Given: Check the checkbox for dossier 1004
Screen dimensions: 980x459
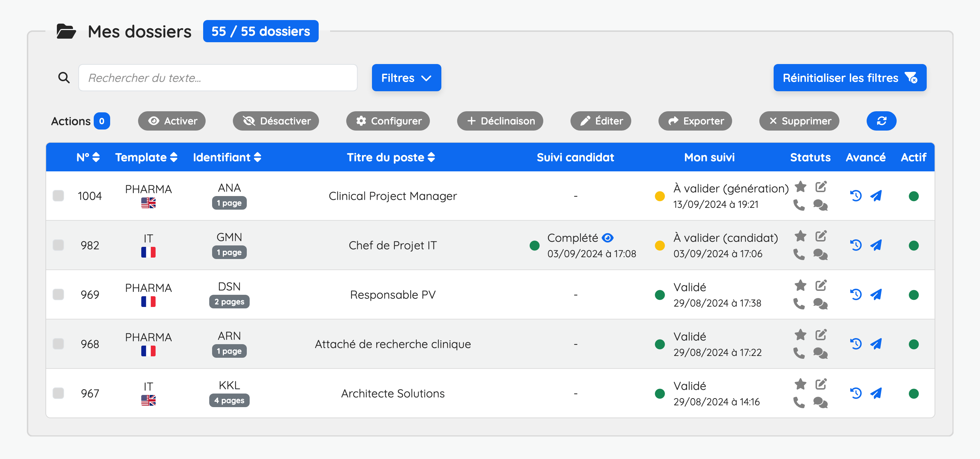Looking at the screenshot, I should [x=58, y=196].
